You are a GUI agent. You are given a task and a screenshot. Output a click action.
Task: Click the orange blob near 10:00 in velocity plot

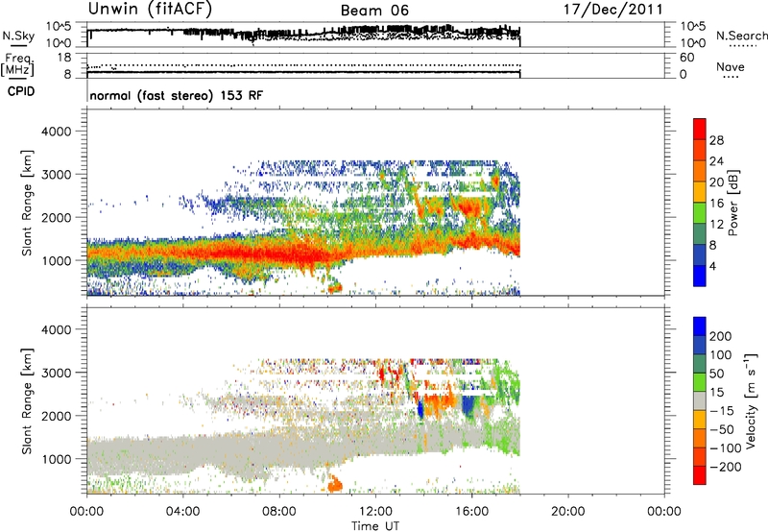334,484
